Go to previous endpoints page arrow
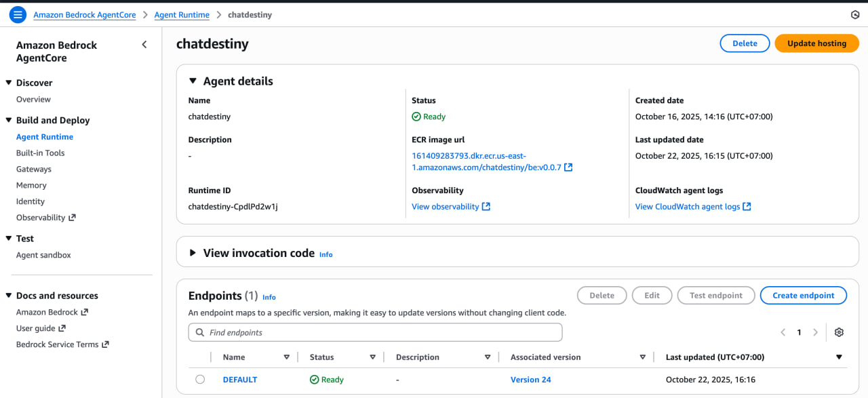The height and width of the screenshot is (398, 868). [x=783, y=332]
